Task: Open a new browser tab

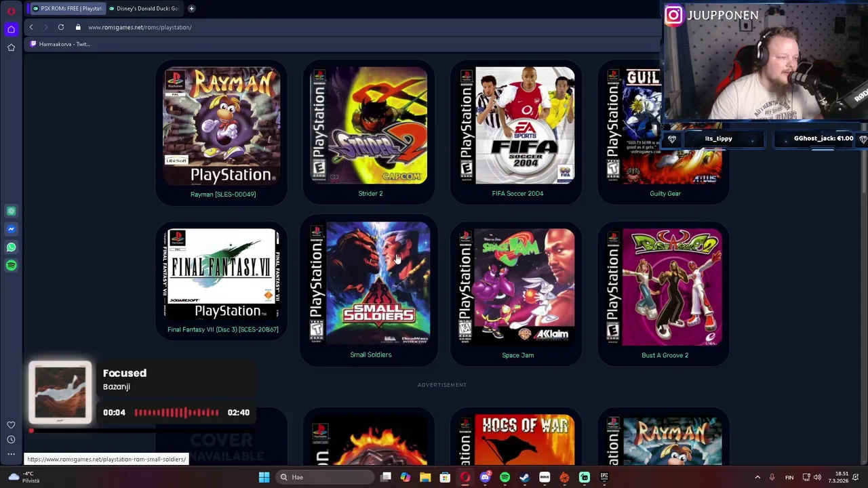Action: (x=191, y=8)
